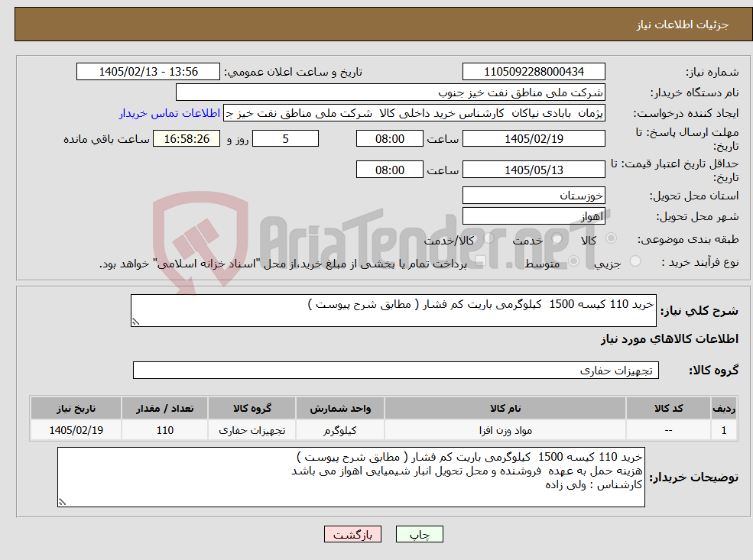The width and height of the screenshot is (753, 560).
Task: Click the buyer organization name field
Action: (391, 92)
